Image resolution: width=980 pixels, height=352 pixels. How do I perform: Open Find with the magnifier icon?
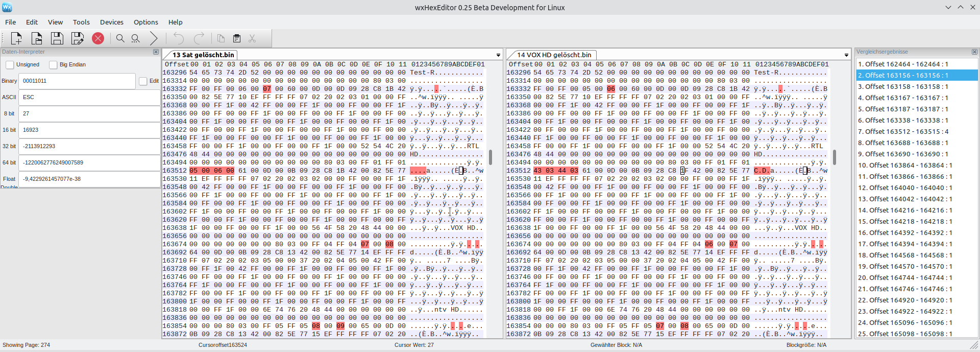pos(120,38)
